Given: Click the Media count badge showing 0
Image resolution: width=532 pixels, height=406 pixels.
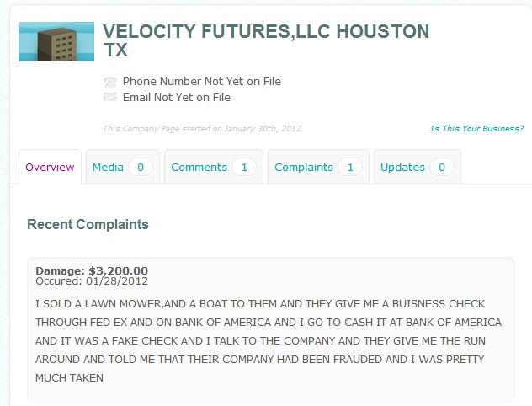Looking at the screenshot, I should (x=141, y=167).
